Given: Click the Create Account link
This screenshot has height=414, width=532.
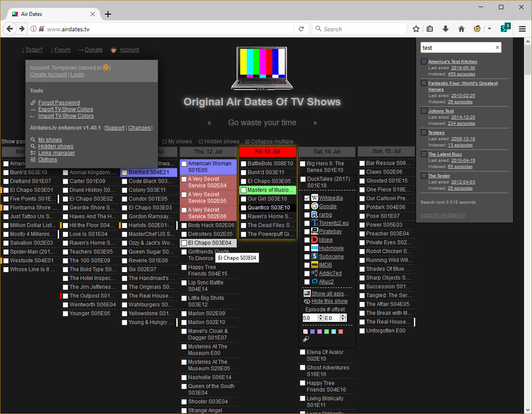Looking at the screenshot, I should point(48,75).
